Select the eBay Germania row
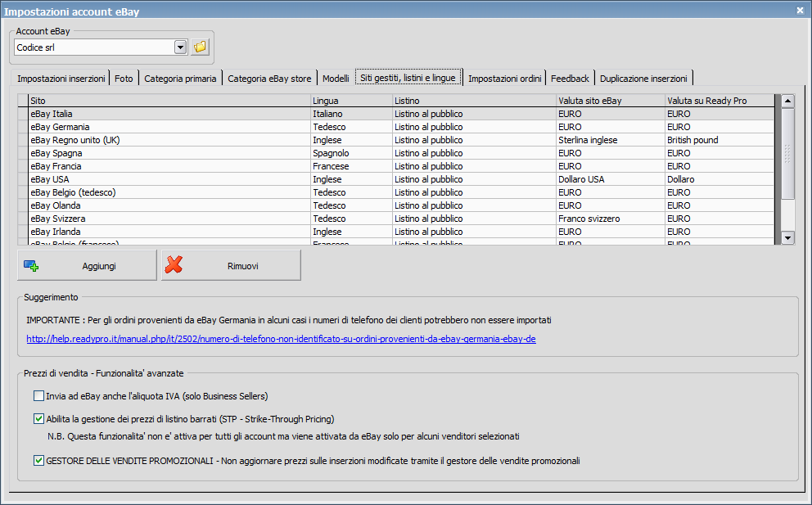The image size is (812, 505). click(396, 127)
